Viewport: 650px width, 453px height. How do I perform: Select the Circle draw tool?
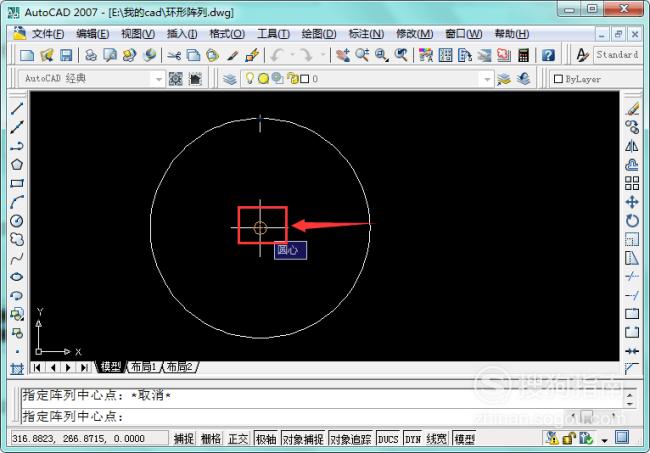(x=17, y=221)
